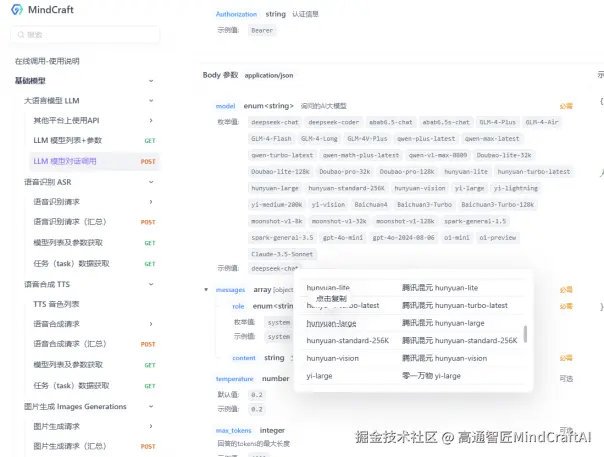This screenshot has height=457, width=604.
Task: Click the Doubao-pro-128k enum chip
Action: (x=407, y=172)
